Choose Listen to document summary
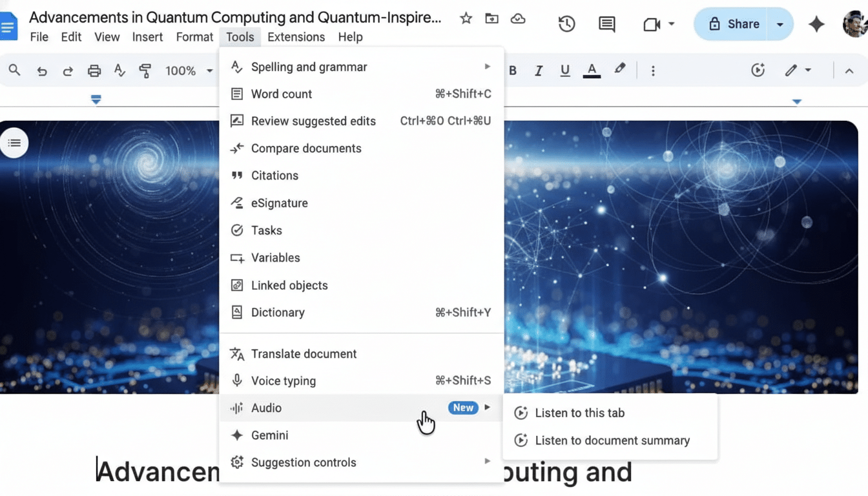 (x=612, y=440)
